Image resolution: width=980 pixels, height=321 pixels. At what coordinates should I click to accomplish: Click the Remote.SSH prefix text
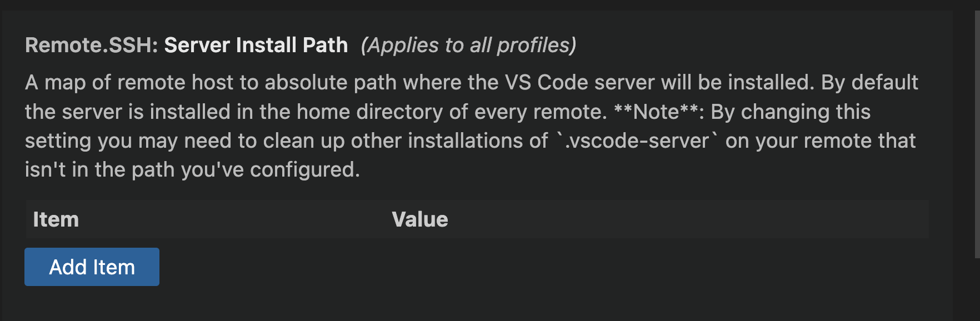tap(92, 45)
